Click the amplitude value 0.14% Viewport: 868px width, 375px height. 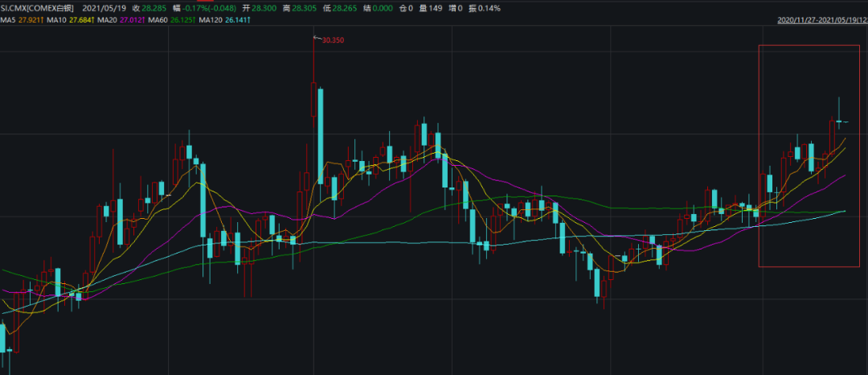coord(489,8)
